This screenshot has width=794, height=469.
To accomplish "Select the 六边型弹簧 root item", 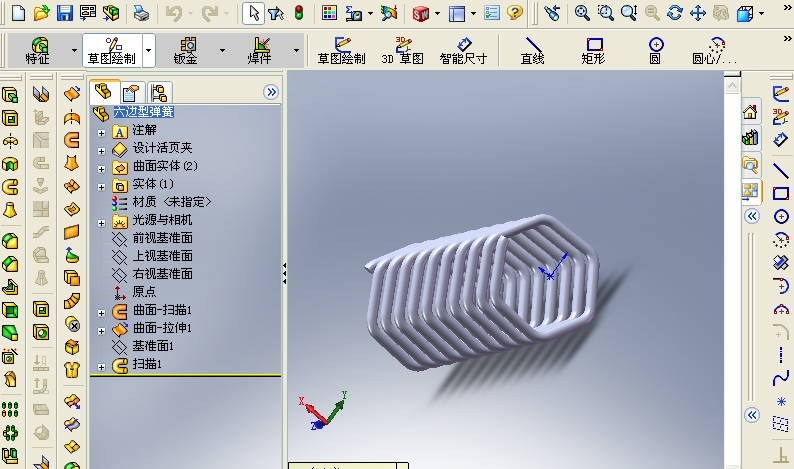I will [x=143, y=112].
